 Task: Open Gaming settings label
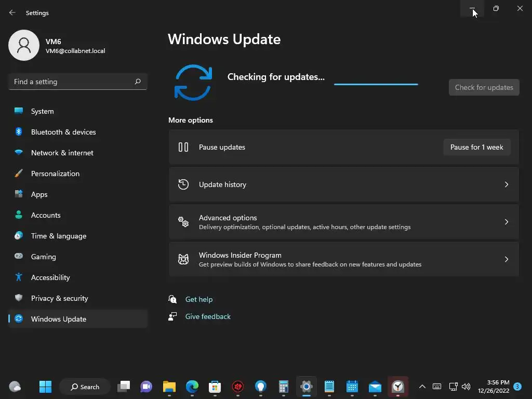tap(44, 257)
